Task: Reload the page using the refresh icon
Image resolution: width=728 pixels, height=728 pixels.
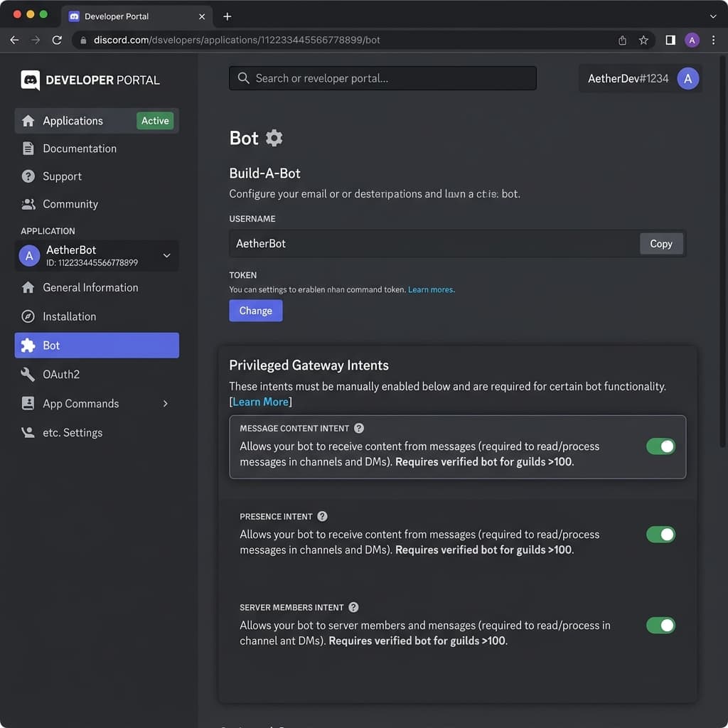Action: pos(57,41)
